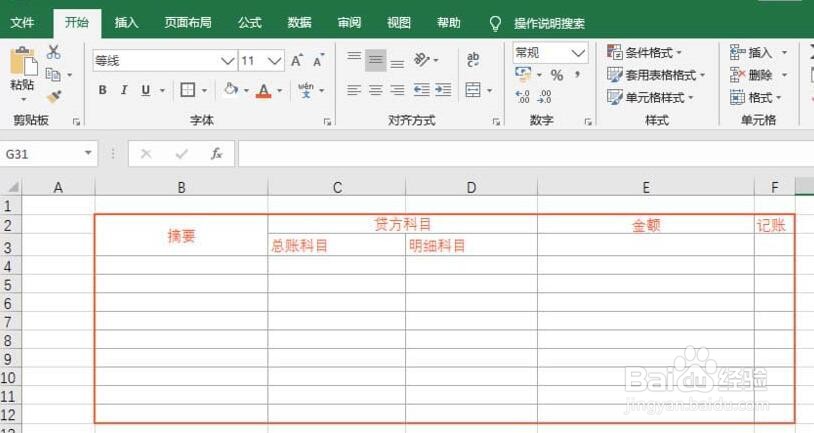Toggle Italic formatting

click(124, 90)
